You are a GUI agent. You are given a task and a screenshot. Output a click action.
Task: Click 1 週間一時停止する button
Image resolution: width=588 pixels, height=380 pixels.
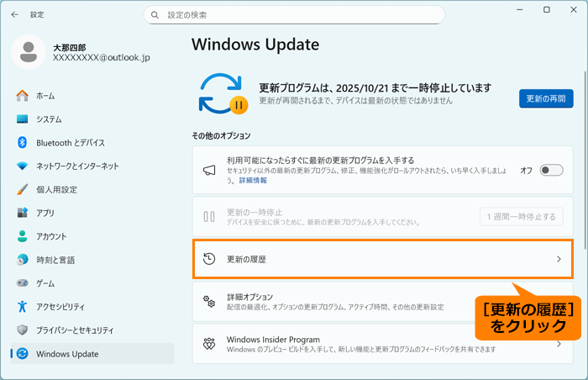tap(522, 217)
